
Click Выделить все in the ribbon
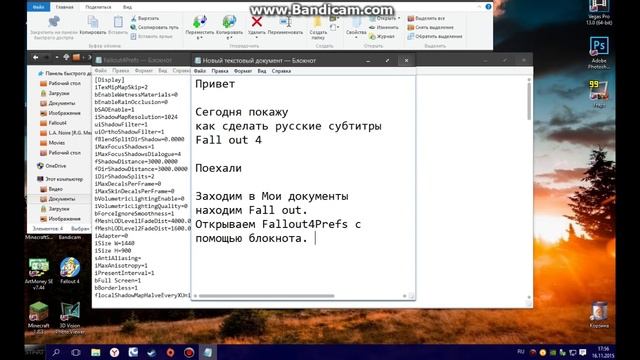pyautogui.click(x=426, y=18)
